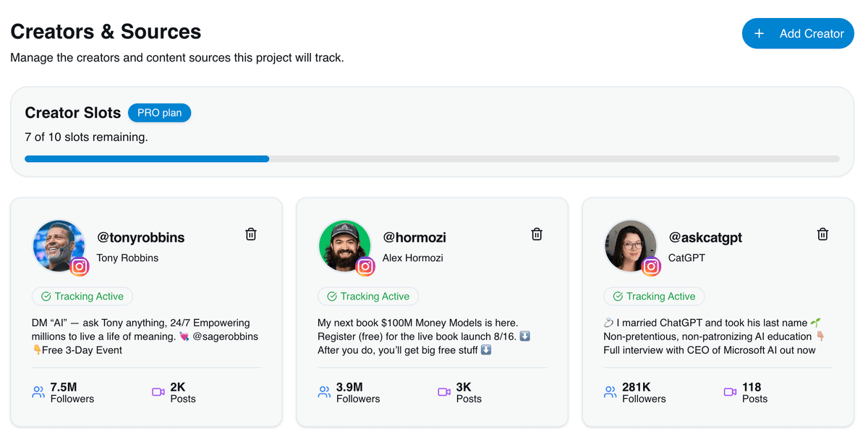Click the $100M Money Models bio text
Viewport: 868px width, 445px height.
point(425,336)
